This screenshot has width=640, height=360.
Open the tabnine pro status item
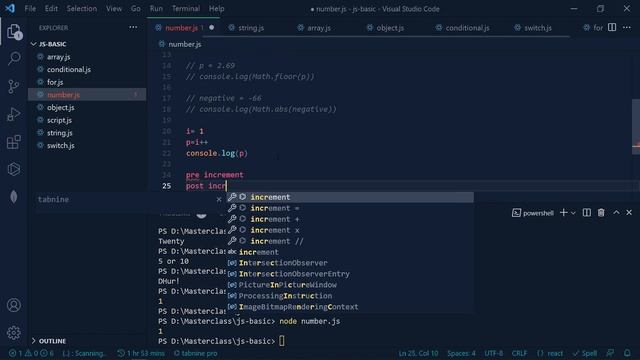196,353
